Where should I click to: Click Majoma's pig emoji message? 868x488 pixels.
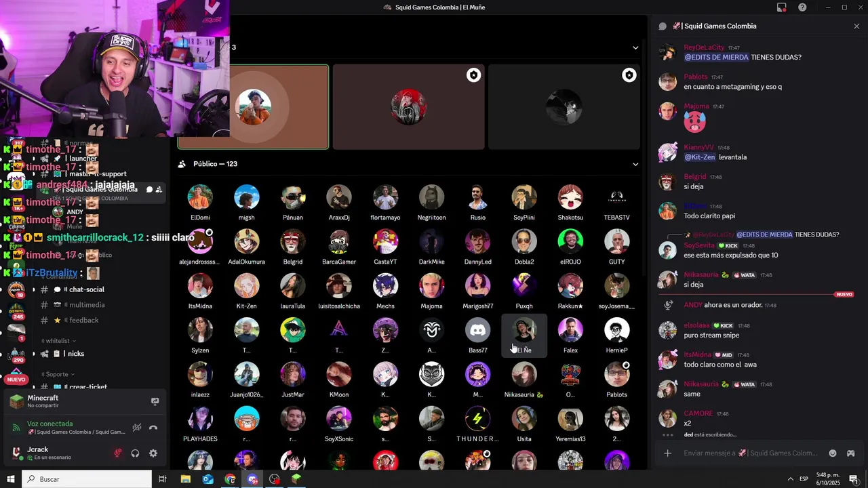694,122
